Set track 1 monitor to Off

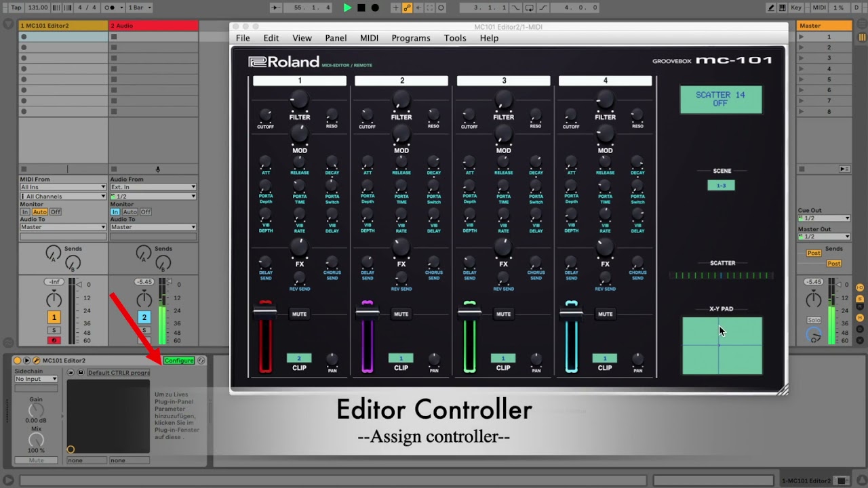56,212
